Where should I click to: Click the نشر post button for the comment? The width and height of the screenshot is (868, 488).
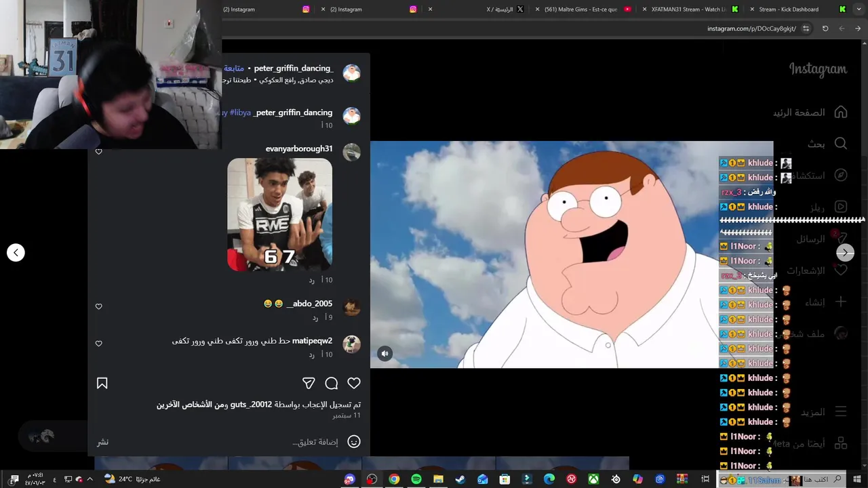tap(102, 442)
